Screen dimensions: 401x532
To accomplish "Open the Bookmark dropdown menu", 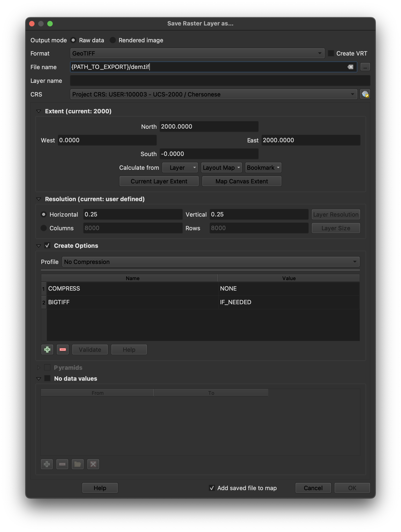I will coord(263,168).
